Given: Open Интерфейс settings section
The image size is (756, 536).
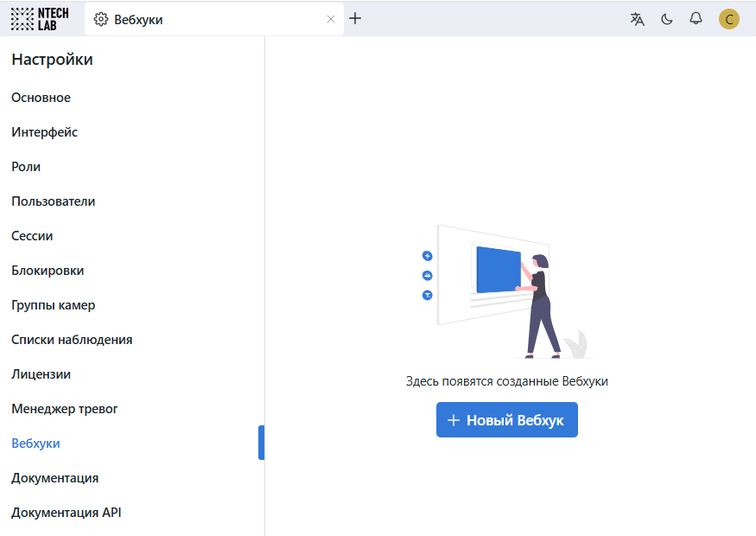Looking at the screenshot, I should 45,132.
